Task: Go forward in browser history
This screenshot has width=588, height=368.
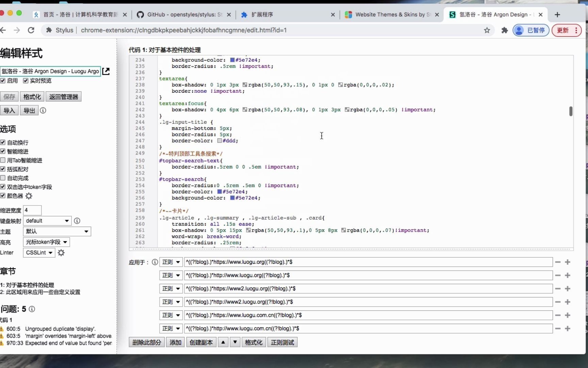Action: [17, 30]
